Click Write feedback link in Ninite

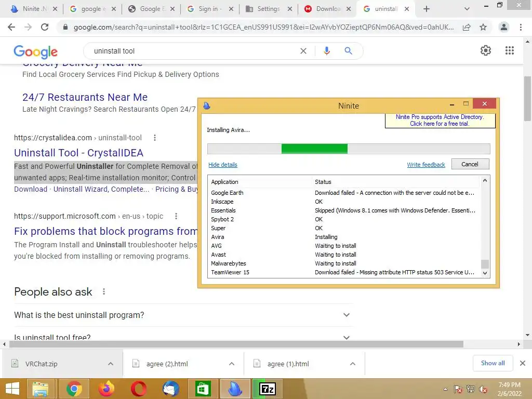click(426, 165)
